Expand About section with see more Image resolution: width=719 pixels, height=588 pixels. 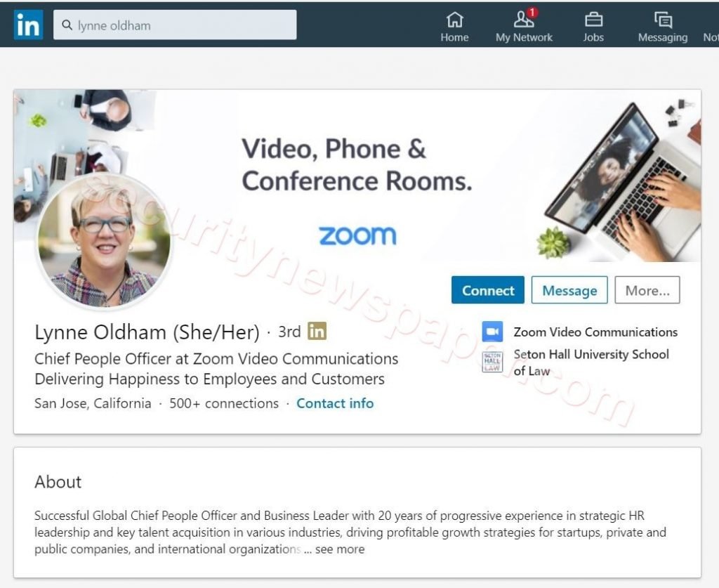tap(340, 549)
